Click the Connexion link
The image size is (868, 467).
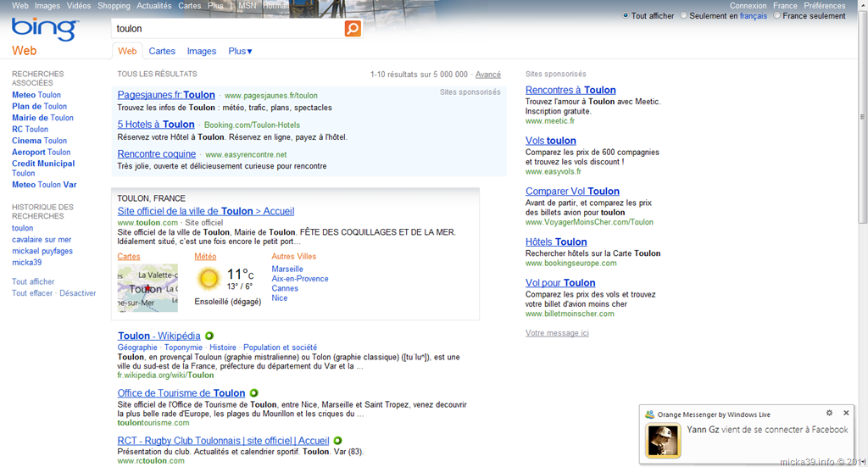coord(748,6)
